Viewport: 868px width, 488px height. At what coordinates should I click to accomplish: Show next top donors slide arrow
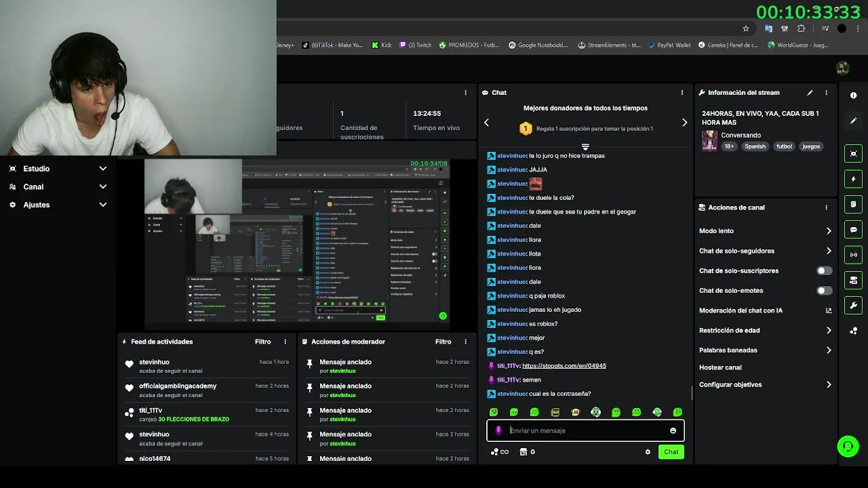[x=684, y=123]
